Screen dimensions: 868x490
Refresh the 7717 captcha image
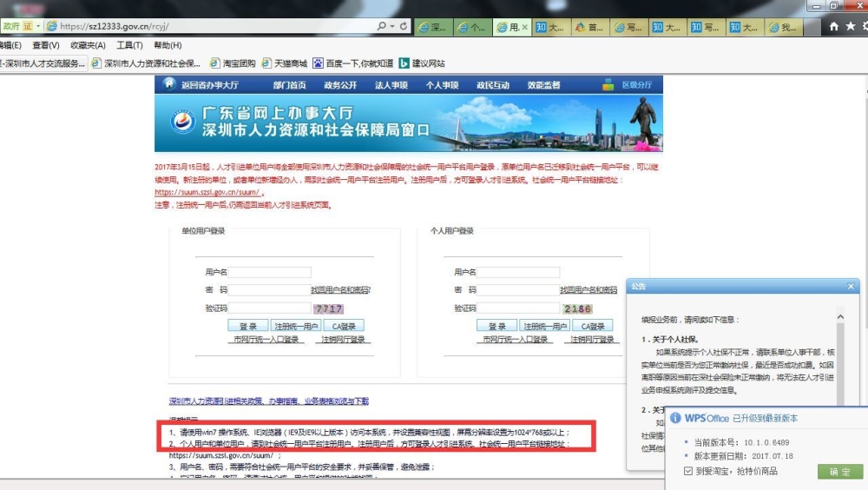329,308
